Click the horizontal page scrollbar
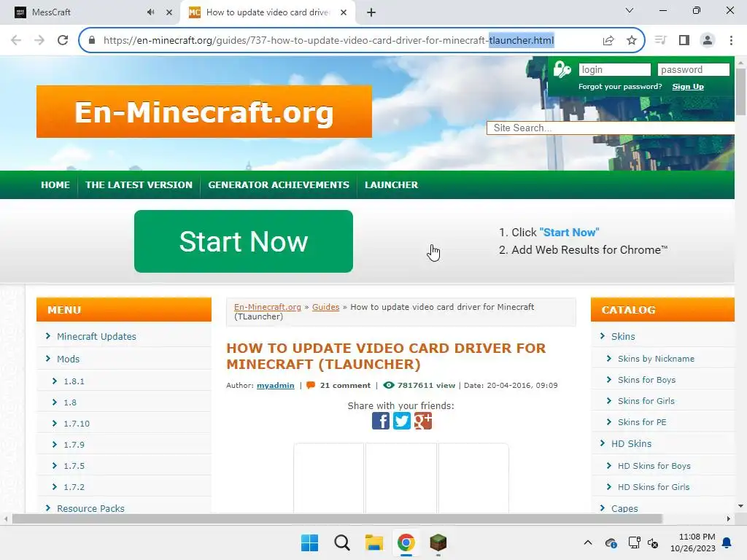The width and height of the screenshot is (747, 560). click(x=337, y=518)
